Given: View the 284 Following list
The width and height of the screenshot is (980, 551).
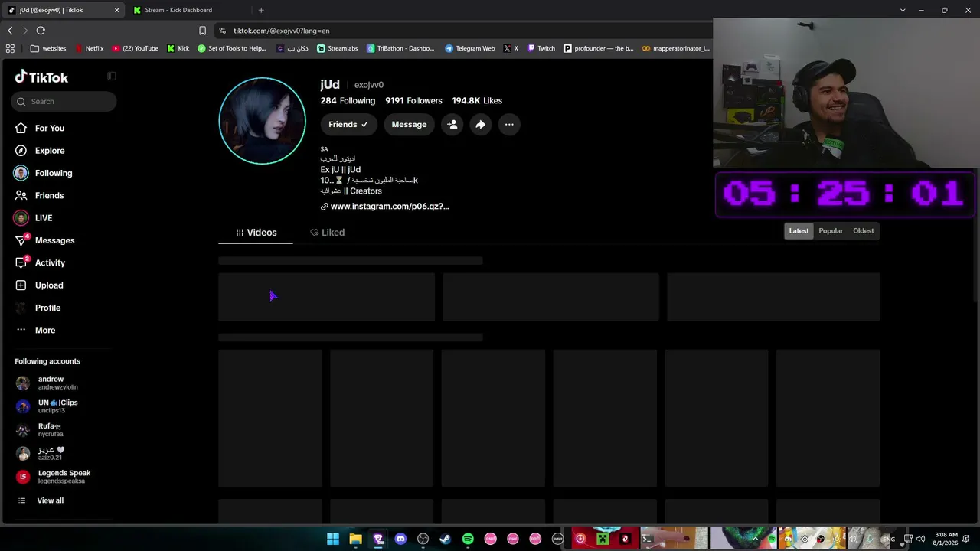Looking at the screenshot, I should pyautogui.click(x=348, y=101).
